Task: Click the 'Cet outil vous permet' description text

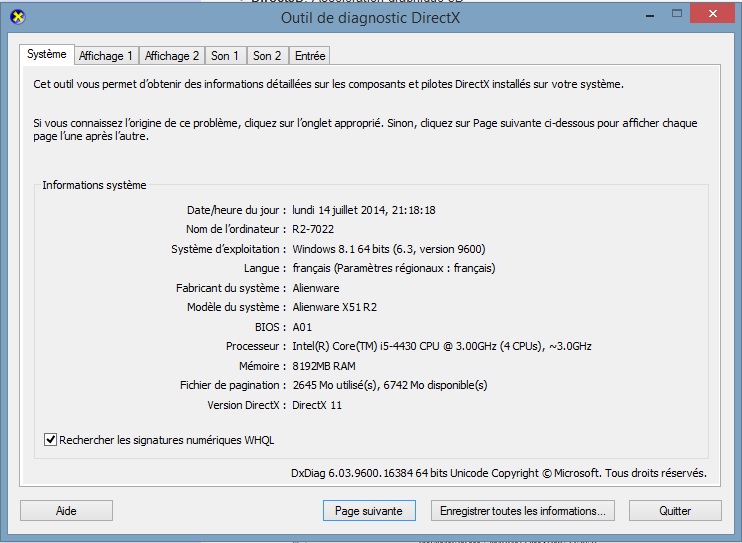Action: coord(328,84)
